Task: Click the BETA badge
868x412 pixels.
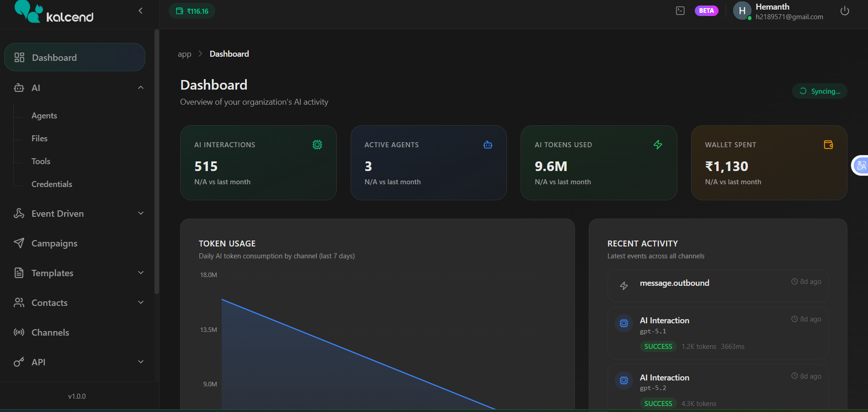Action: point(706,11)
